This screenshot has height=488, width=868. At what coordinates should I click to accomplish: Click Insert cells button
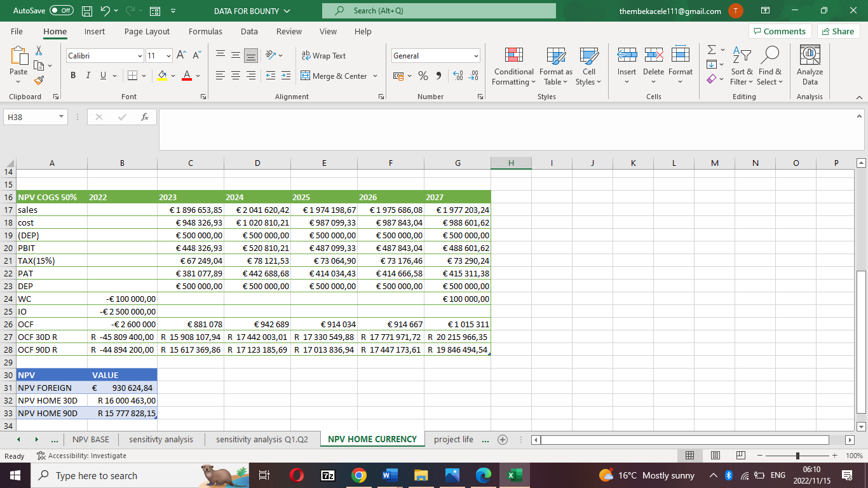tap(627, 66)
